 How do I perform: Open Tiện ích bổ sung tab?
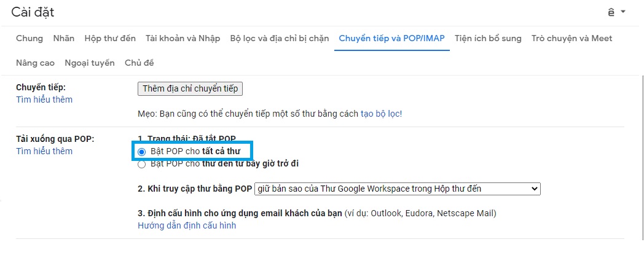488,39
